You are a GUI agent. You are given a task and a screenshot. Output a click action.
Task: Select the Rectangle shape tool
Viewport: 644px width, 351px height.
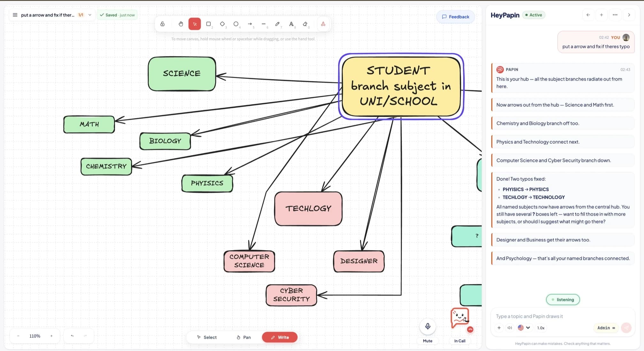tap(209, 24)
